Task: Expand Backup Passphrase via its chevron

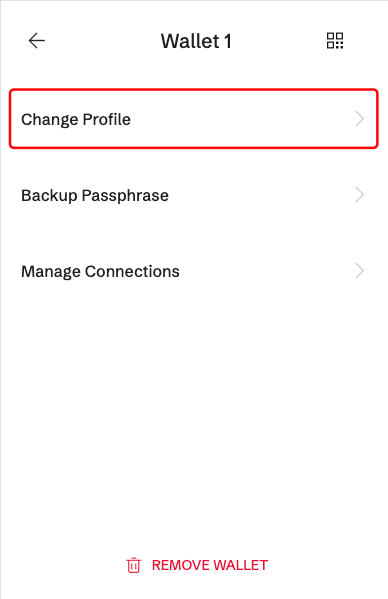Action: [359, 195]
